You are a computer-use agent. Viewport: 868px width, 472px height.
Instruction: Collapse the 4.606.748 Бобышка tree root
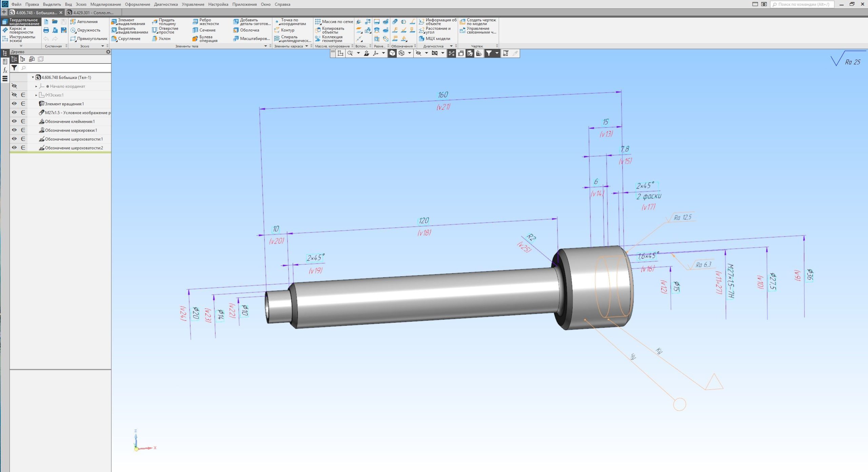point(33,77)
